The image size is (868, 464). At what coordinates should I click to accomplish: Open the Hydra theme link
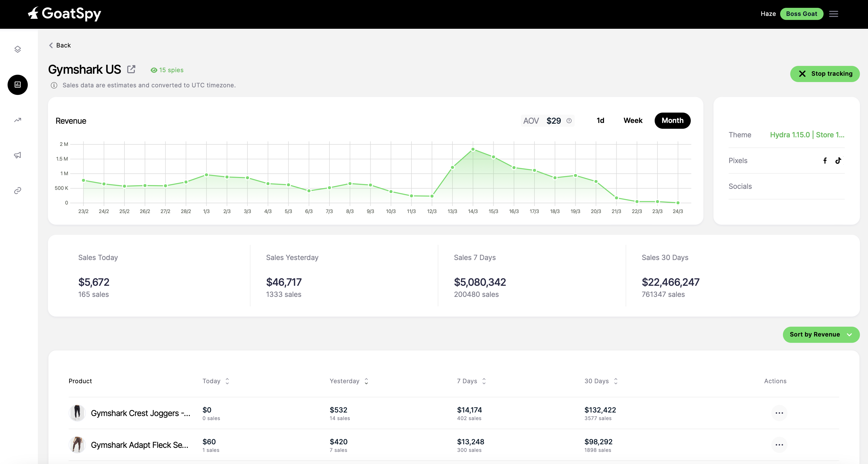pos(807,135)
